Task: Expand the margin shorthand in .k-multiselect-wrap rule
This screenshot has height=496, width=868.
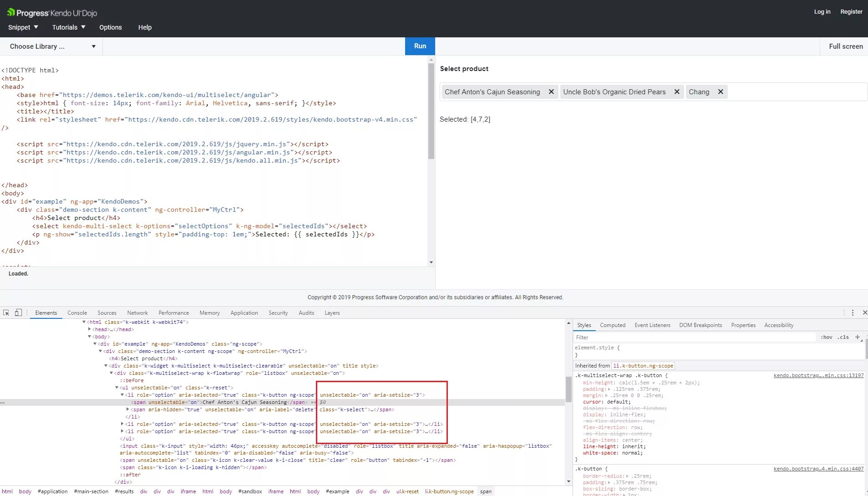Action: tap(607, 396)
